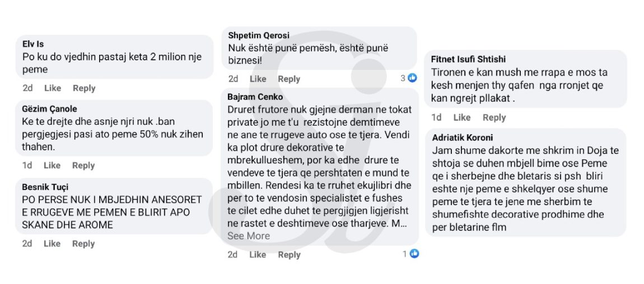644x284 pixels.
Task: Click the 1d timestamp under Gëzim Çanole's comment
Action: coord(27,165)
